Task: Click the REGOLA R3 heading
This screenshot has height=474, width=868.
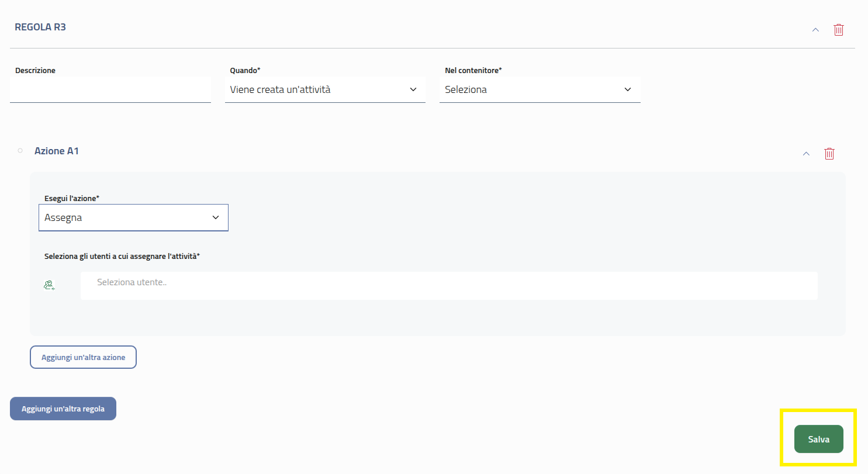Action: point(40,27)
